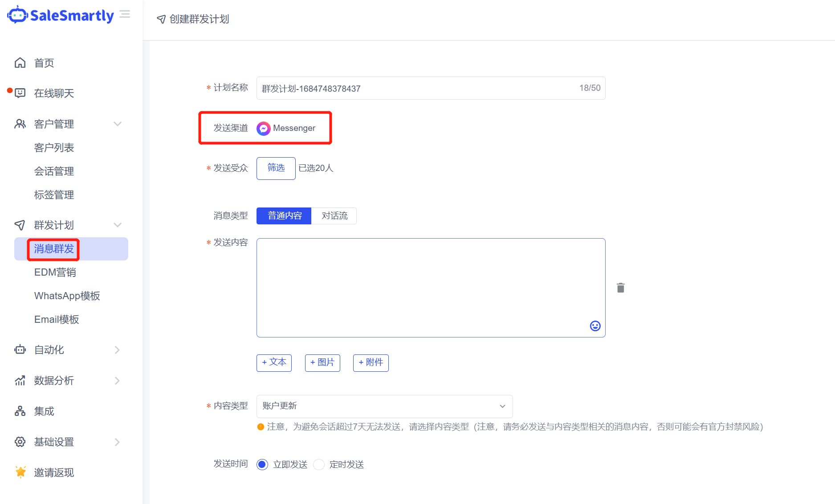Open 数据分析 via the chart icon
The width and height of the screenshot is (835, 504).
20,381
